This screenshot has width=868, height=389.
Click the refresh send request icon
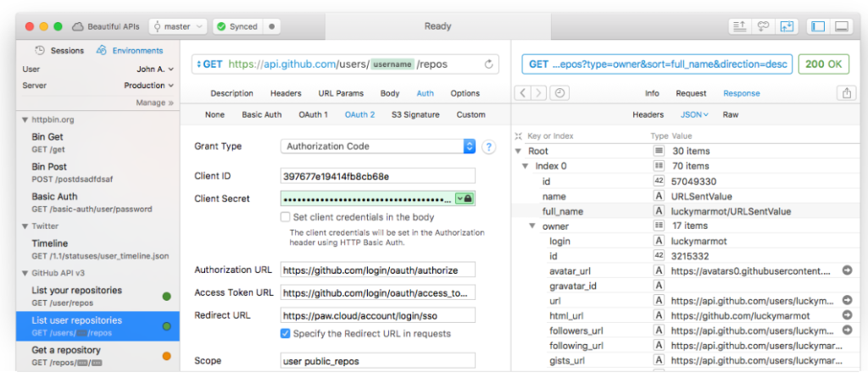click(489, 64)
